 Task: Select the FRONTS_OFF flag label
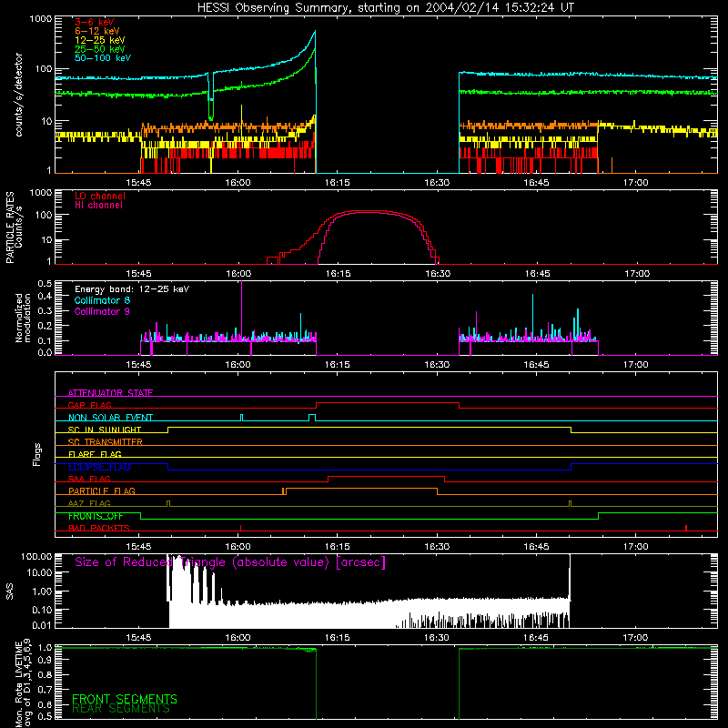tap(96, 516)
